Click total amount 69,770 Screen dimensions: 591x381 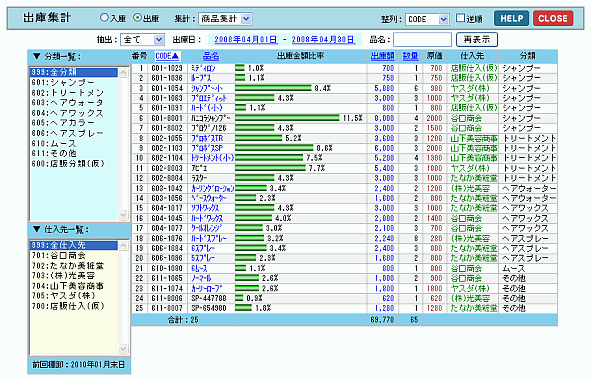point(382,320)
